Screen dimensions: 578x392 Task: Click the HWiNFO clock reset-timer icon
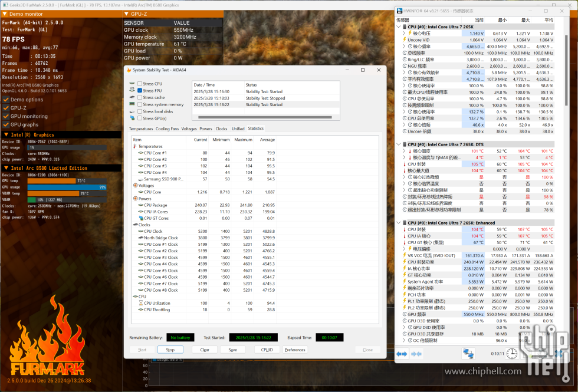512,354
